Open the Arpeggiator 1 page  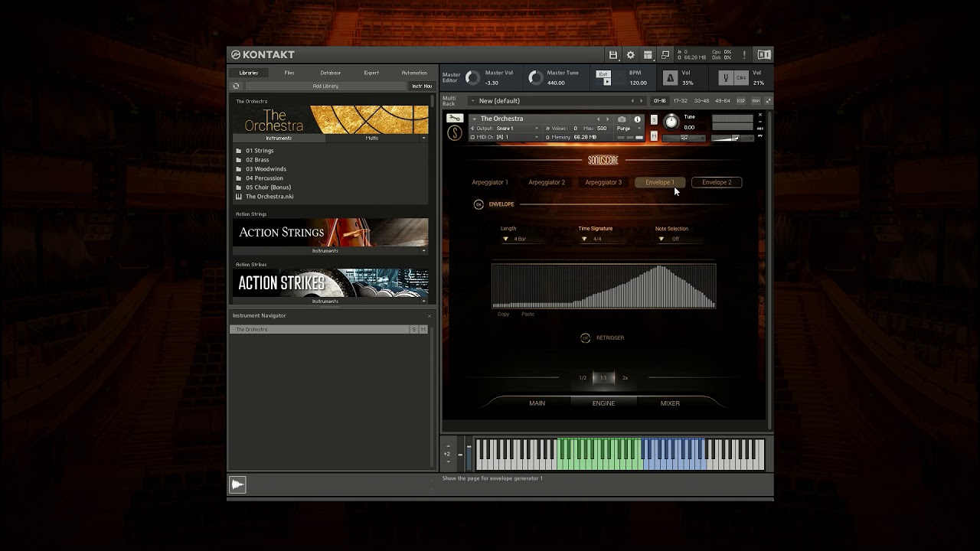pyautogui.click(x=490, y=182)
